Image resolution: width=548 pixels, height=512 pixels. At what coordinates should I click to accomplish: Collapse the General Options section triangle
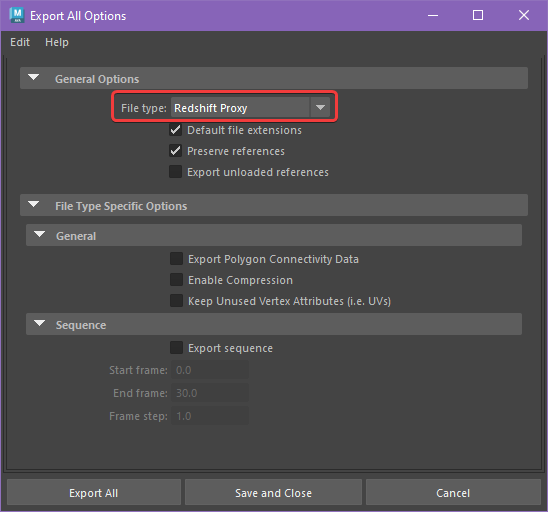tap(34, 77)
